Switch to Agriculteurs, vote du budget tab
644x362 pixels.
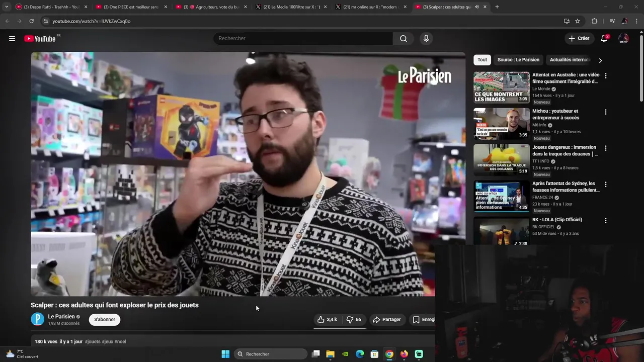click(211, 7)
